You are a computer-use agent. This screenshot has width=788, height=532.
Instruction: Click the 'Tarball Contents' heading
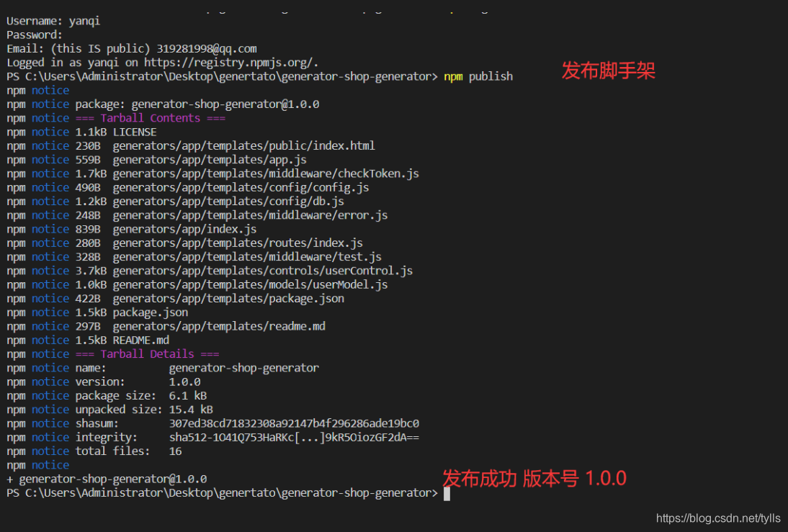tap(151, 118)
